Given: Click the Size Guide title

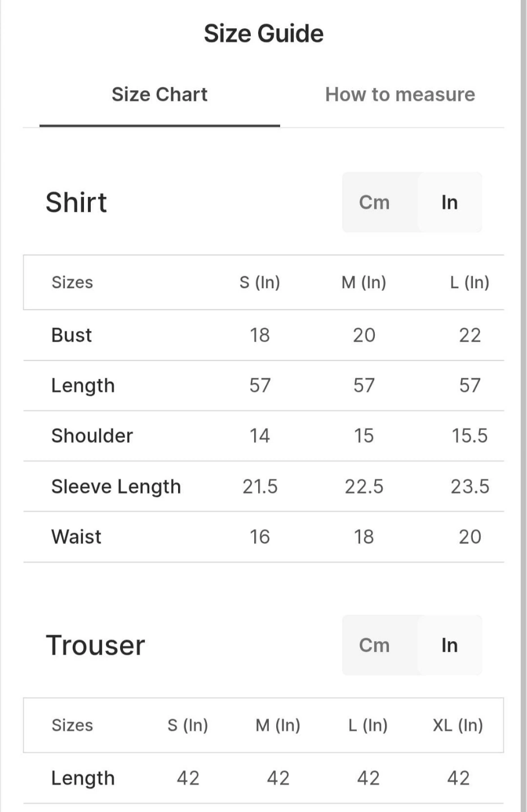Looking at the screenshot, I should tap(264, 34).
